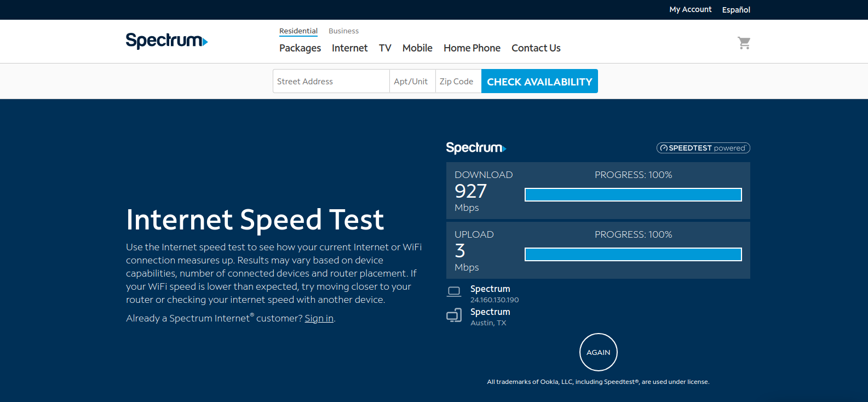Click the Internet Speed Test heading
Screen dimensions: 868x402
255,220
